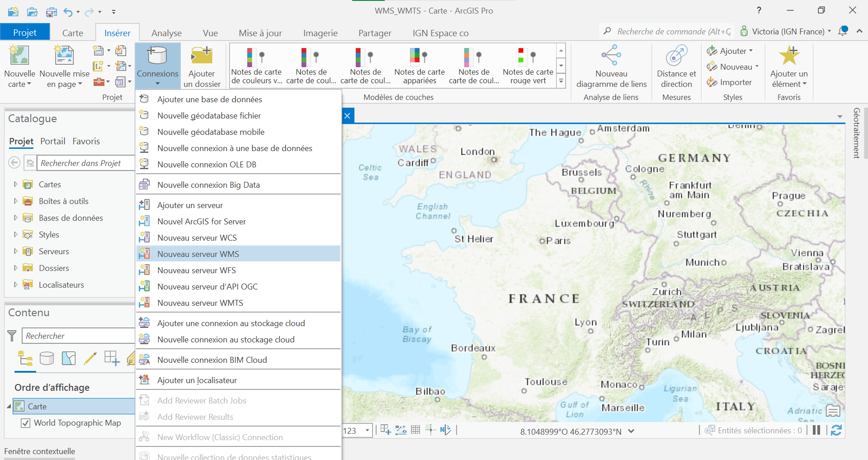868x460 pixels.
Task: Click the map grid icon in status bar
Action: pos(415,430)
